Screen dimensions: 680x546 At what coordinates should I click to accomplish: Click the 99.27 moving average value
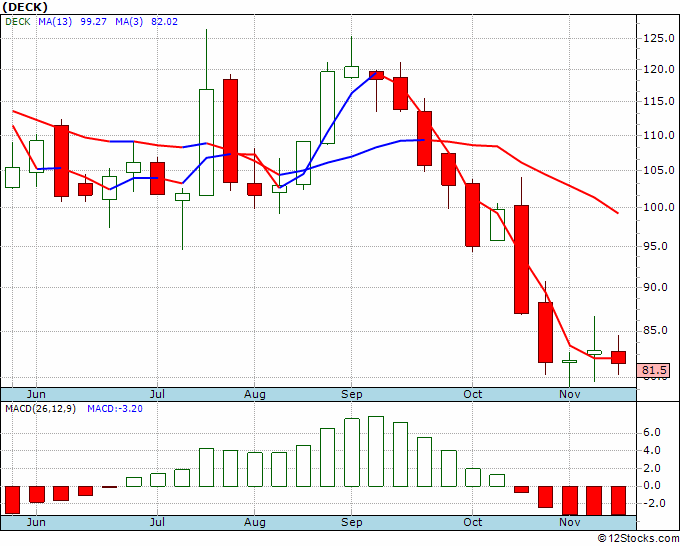pyautogui.click(x=93, y=22)
